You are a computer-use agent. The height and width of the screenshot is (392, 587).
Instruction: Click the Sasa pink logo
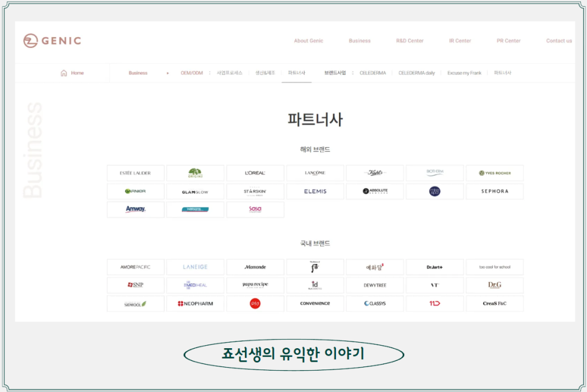pyautogui.click(x=255, y=209)
